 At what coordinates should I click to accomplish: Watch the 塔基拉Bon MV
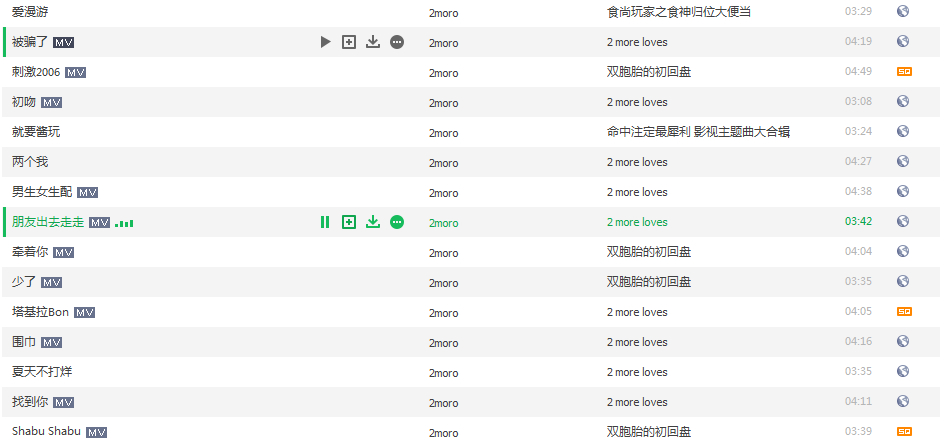pos(84,313)
